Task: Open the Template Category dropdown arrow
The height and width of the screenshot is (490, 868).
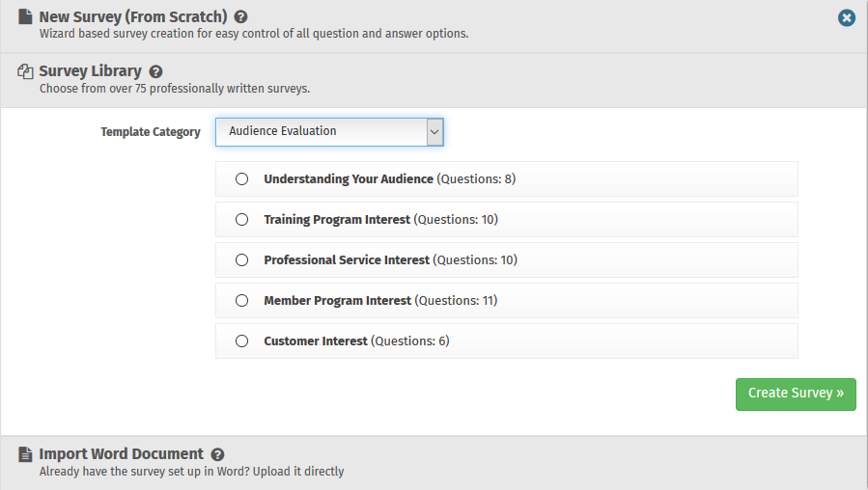Action: point(434,132)
